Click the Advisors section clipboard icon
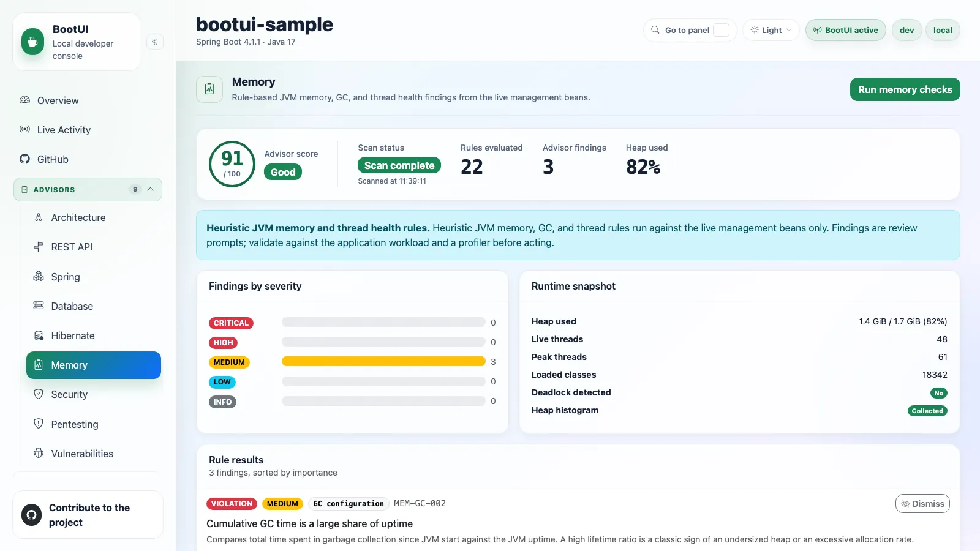The height and width of the screenshot is (551, 980). coord(24,190)
